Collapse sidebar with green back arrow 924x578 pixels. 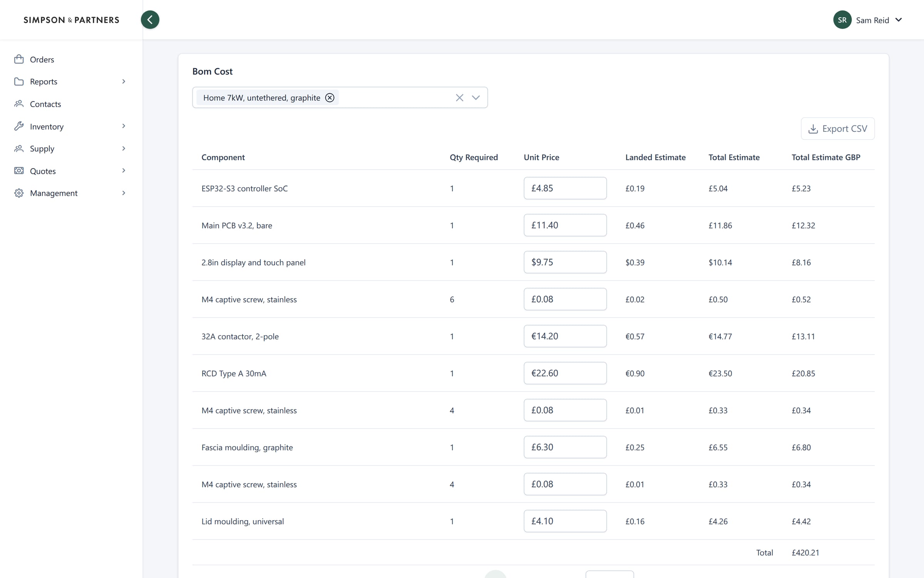point(150,20)
